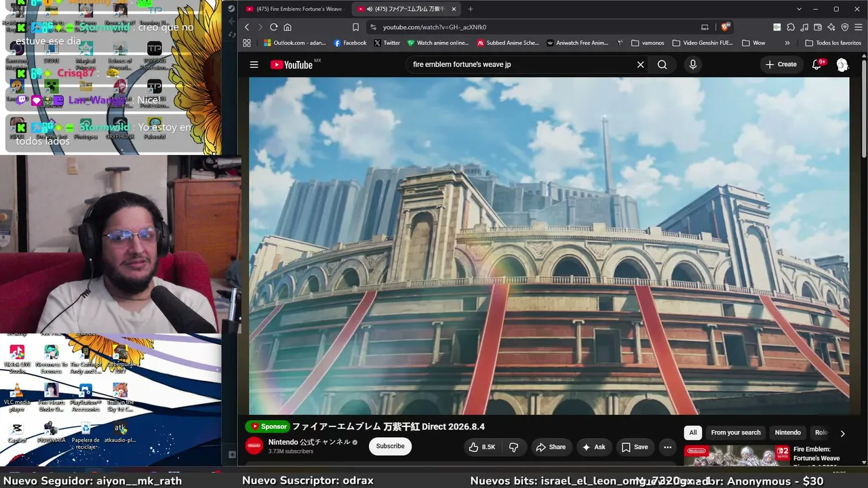Open the Video Genshin FUE bookmark folder
Viewport: 868px width, 488px height.
(703, 43)
